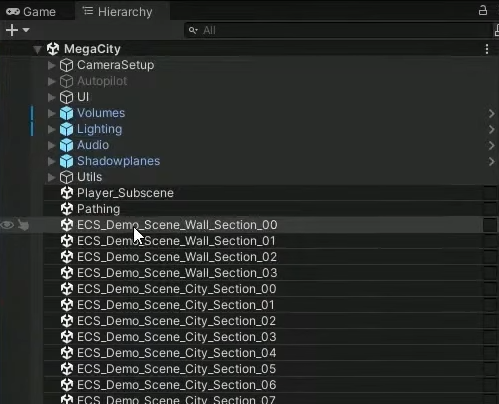This screenshot has width=499, height=404.
Task: Select the Player_Subscene name text
Action: [125, 193]
